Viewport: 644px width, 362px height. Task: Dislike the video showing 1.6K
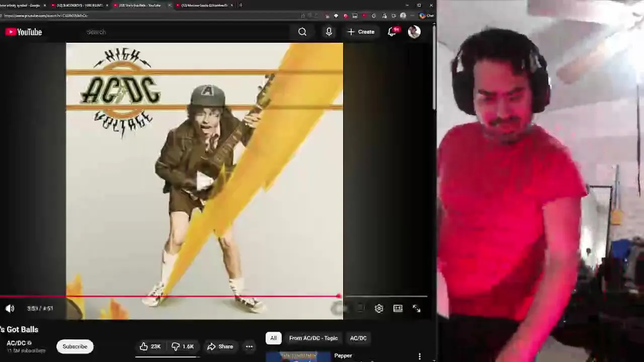[183, 346]
